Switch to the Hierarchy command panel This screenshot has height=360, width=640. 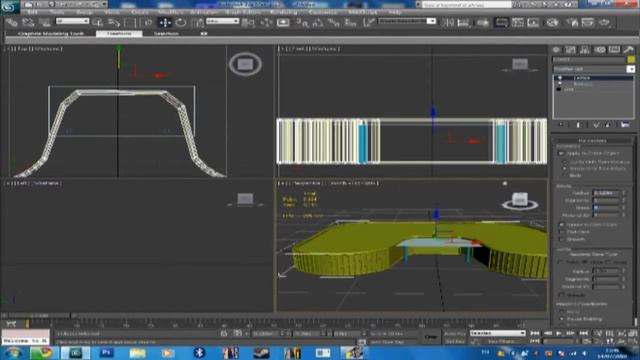(585, 50)
